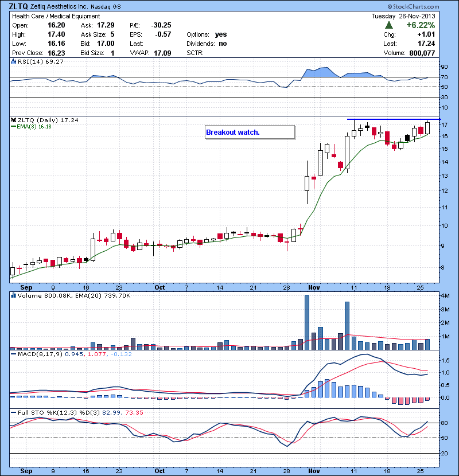Click the 4M label on volume axis
The width and height of the screenshot is (459, 476).
pos(445,296)
